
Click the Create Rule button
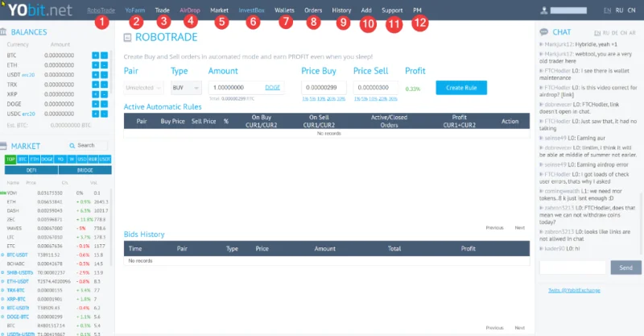461,88
